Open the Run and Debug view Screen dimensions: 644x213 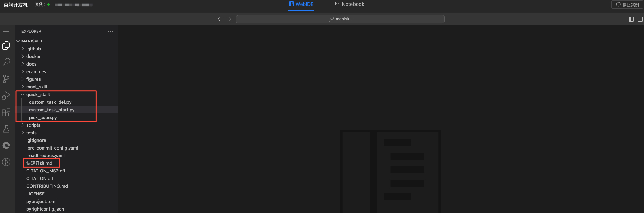6,95
